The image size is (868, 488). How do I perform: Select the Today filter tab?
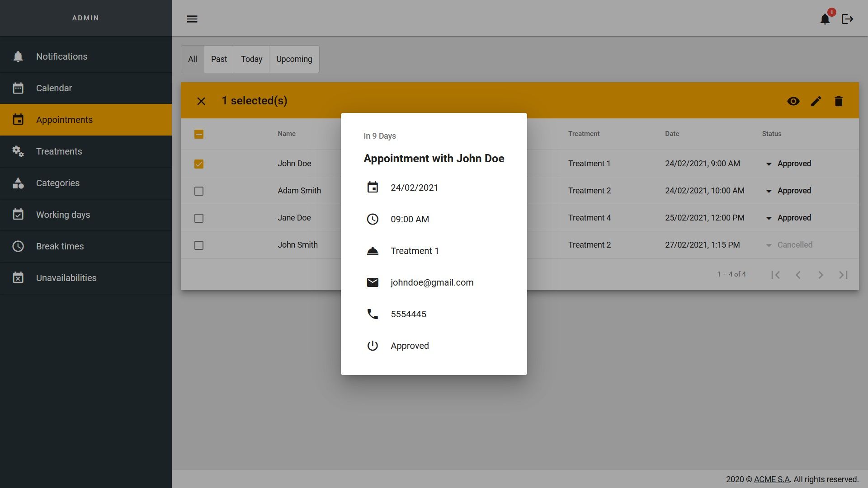pos(251,59)
